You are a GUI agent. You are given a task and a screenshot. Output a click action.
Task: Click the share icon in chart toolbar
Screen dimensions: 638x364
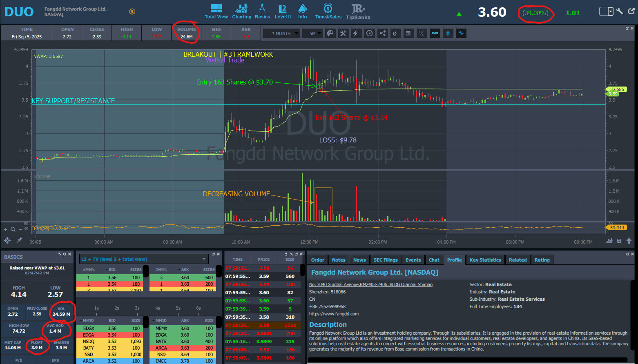tap(382, 33)
